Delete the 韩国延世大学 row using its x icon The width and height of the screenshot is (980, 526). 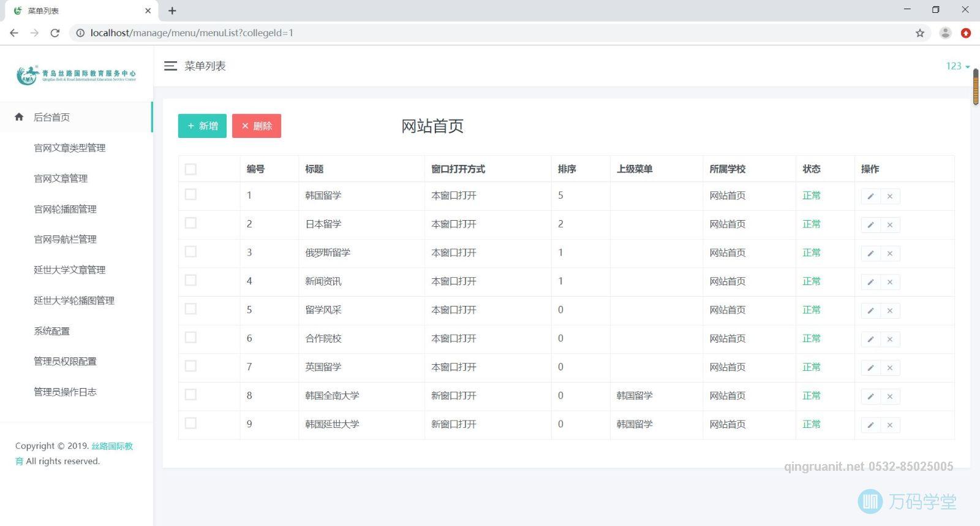[890, 425]
